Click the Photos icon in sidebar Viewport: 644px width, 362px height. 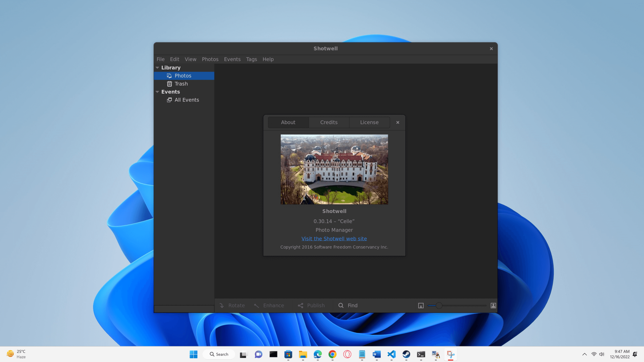[169, 76]
